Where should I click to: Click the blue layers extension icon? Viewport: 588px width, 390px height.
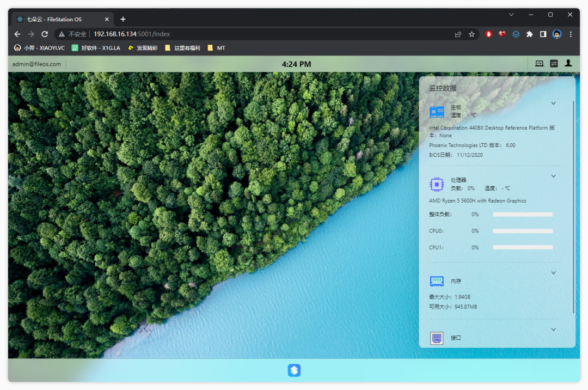516,34
